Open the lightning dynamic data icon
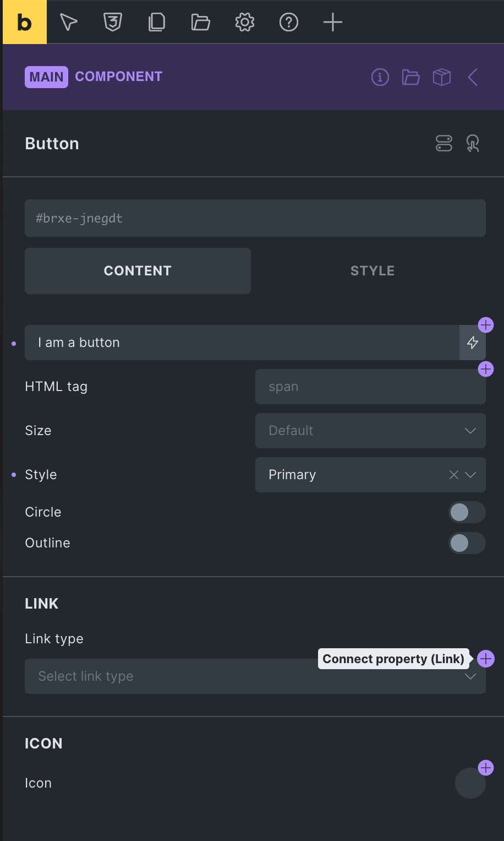The height and width of the screenshot is (841, 504). [x=473, y=343]
